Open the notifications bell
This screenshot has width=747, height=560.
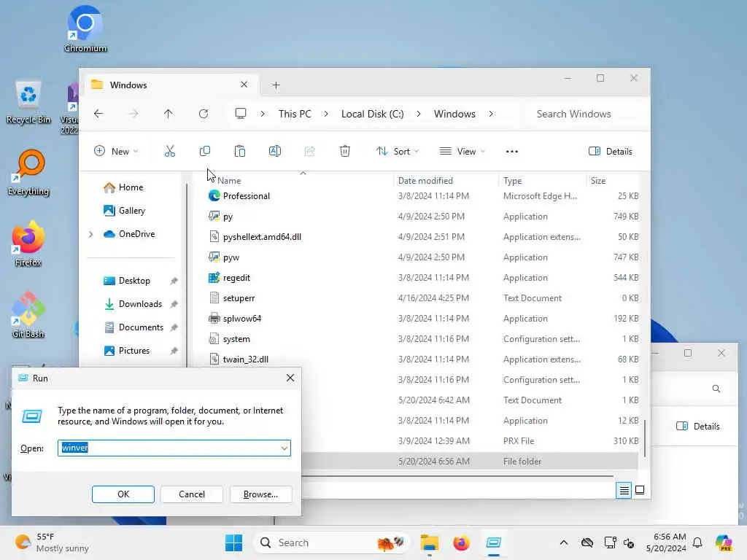697,542
